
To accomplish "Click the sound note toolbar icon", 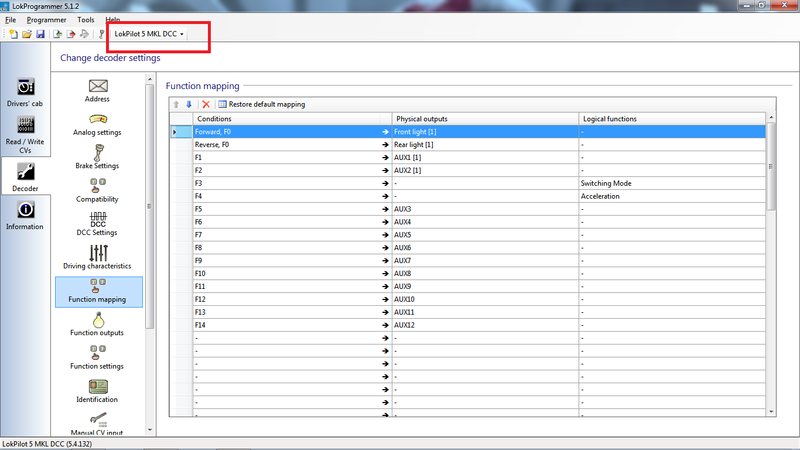I will point(85,34).
